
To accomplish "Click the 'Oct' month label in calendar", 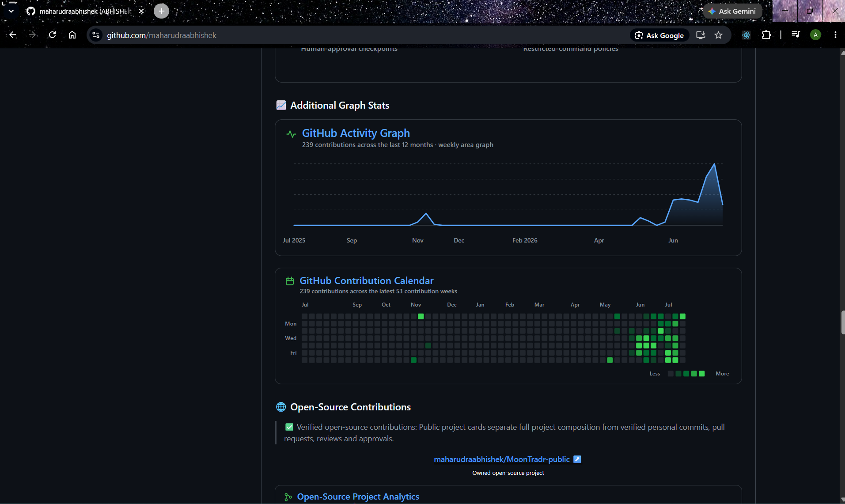I will pos(386,305).
